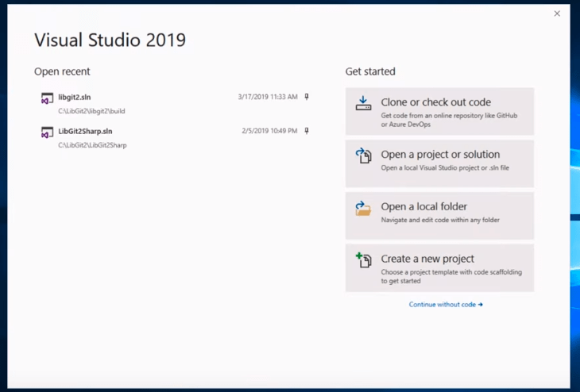Pin libgit2.sln to the recent list
Viewport: 580px width, 392px height.
[x=307, y=97]
